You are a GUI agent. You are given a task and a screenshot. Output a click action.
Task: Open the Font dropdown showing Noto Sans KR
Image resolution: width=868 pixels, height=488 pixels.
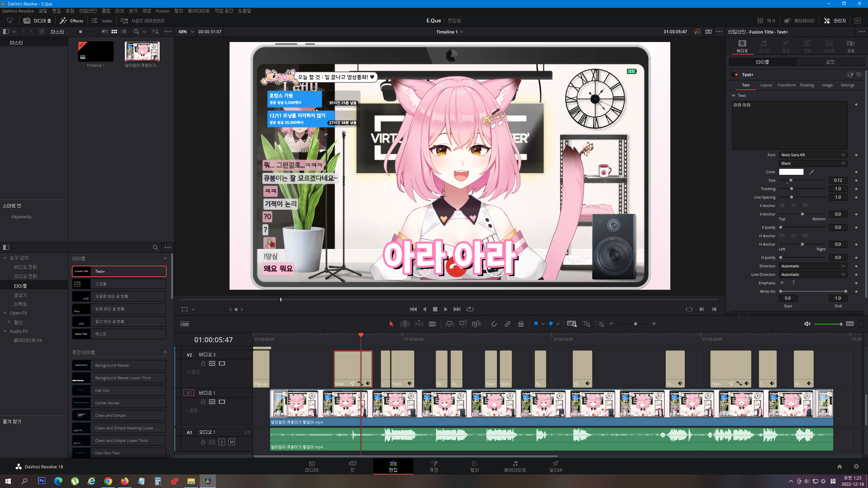coord(813,155)
